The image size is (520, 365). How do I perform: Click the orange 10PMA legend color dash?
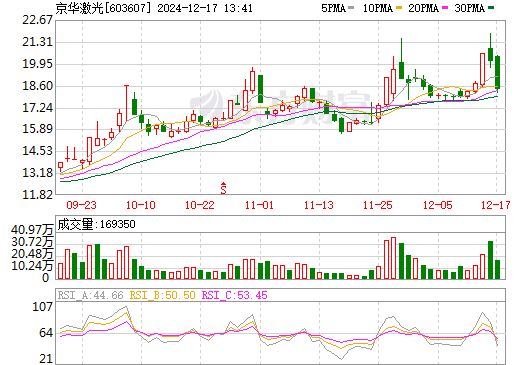point(400,8)
